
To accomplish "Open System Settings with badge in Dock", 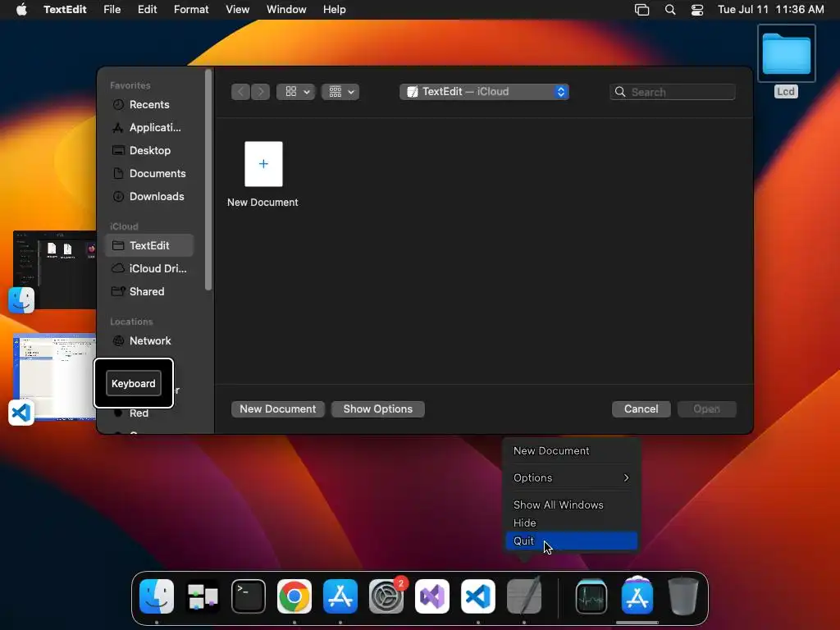I will pyautogui.click(x=386, y=596).
